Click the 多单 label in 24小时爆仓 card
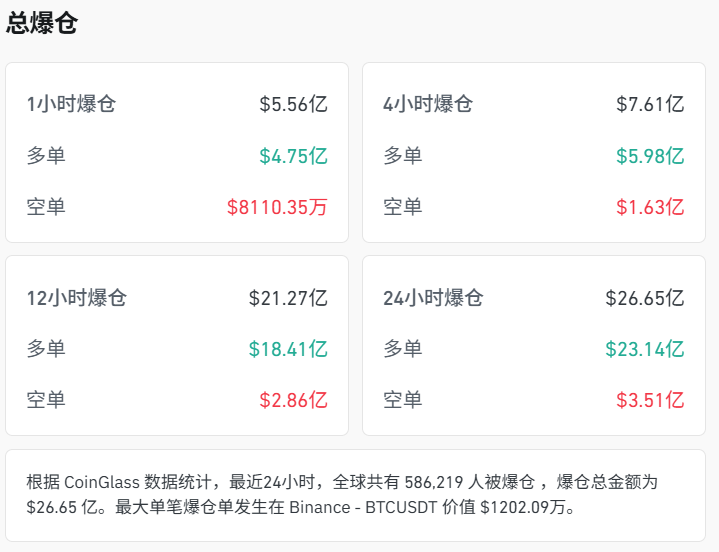This screenshot has width=719, height=552. (402, 350)
